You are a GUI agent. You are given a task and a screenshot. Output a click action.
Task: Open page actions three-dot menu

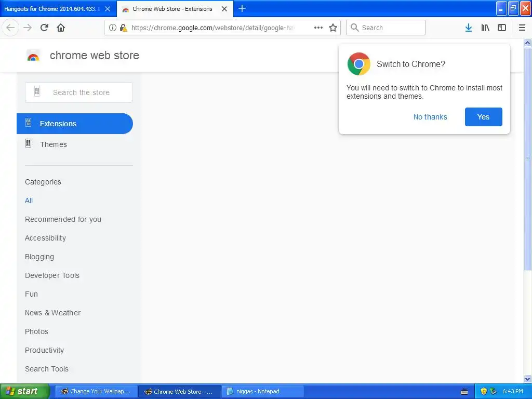click(x=318, y=28)
